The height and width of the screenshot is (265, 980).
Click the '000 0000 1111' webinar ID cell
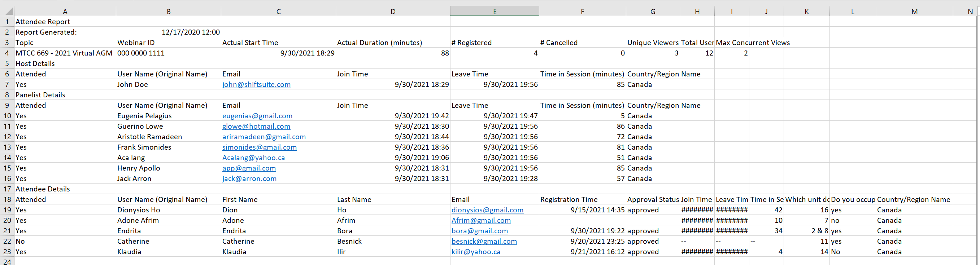169,53
